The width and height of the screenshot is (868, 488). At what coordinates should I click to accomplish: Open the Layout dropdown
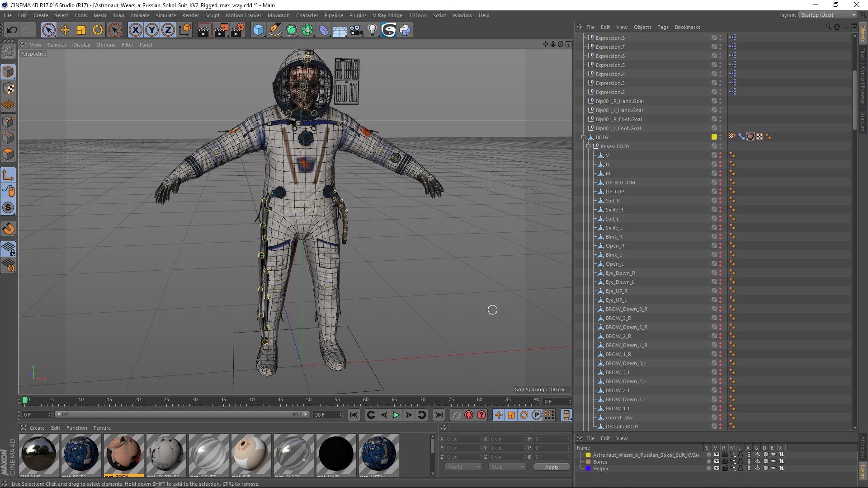(x=827, y=15)
